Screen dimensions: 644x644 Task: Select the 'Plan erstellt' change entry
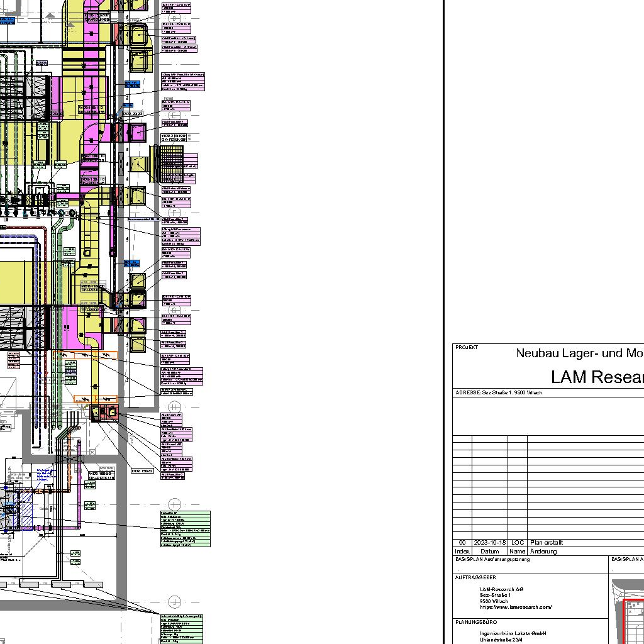[x=547, y=543]
